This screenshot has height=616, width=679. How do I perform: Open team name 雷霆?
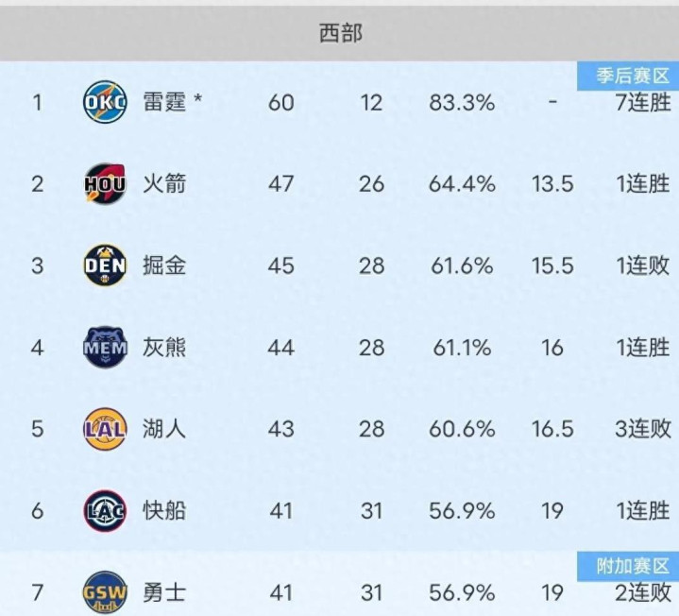[x=164, y=102]
